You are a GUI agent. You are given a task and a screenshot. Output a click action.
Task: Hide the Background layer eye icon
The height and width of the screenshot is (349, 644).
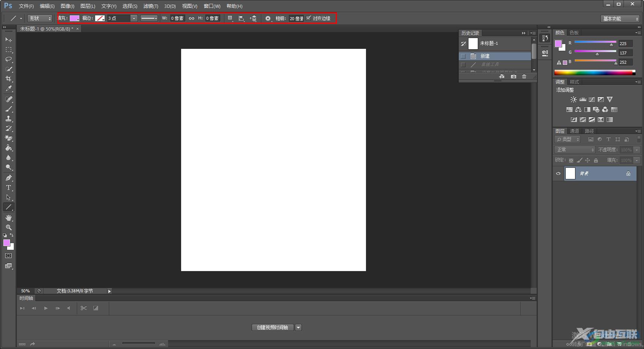coord(558,173)
